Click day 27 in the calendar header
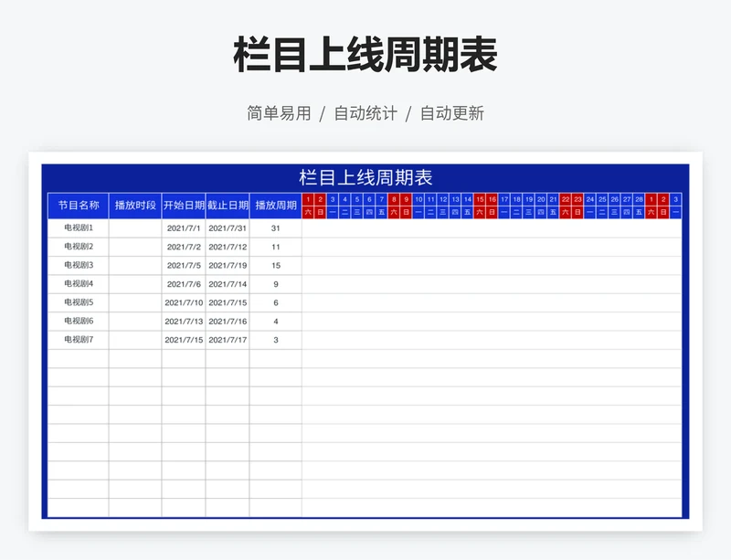The height and width of the screenshot is (560, 731). pos(627,199)
